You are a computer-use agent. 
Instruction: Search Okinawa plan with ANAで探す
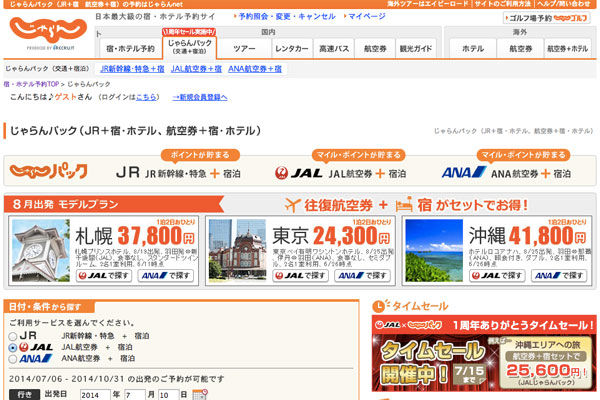coord(559,276)
